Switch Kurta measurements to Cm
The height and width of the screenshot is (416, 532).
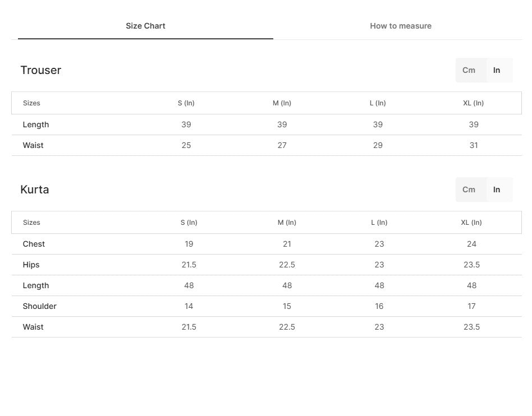pos(470,189)
